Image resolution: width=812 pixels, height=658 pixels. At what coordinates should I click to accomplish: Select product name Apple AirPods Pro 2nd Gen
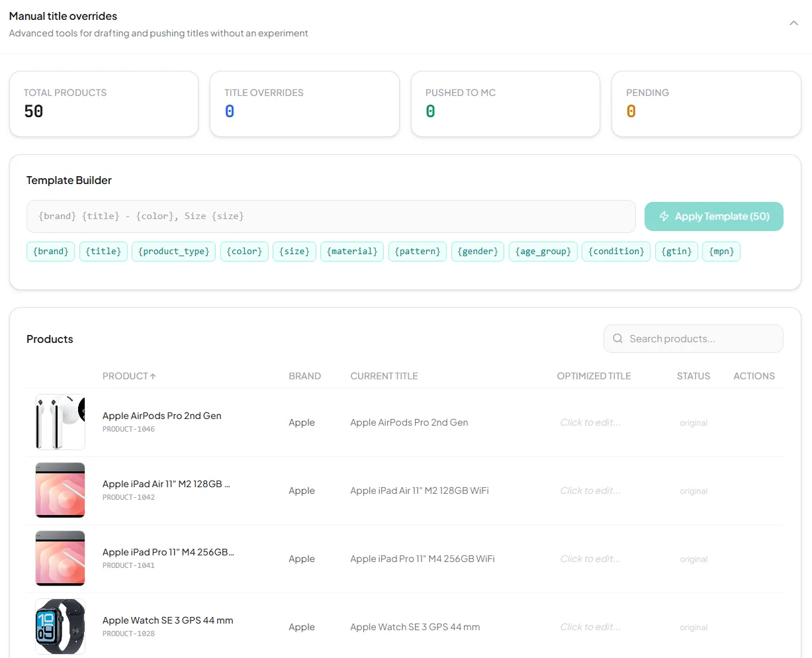[x=162, y=416]
